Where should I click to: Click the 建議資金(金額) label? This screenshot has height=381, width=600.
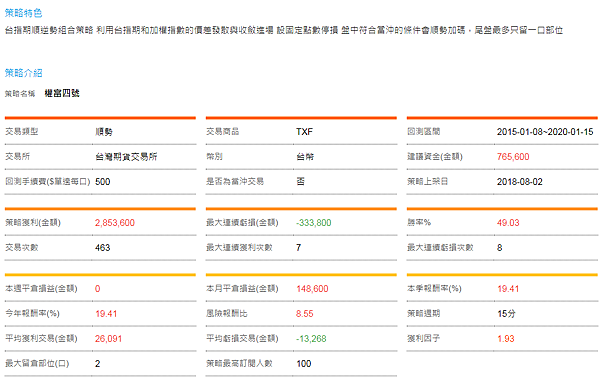point(435,156)
